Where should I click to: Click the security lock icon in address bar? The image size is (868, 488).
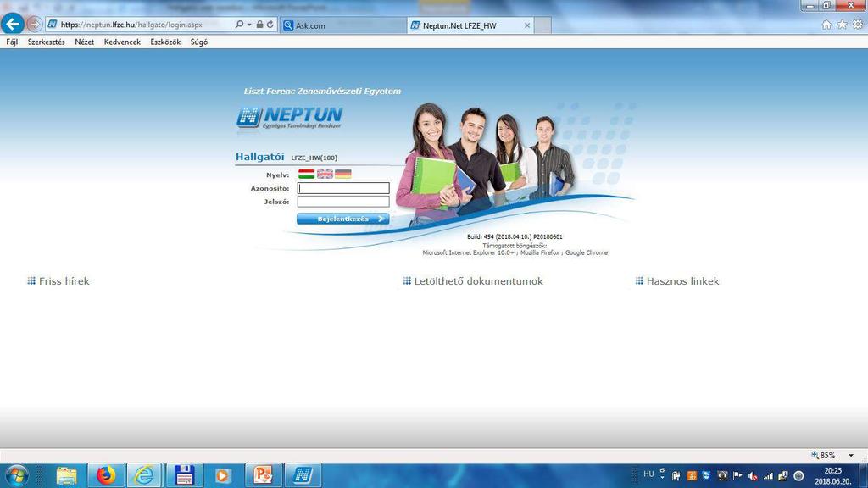(x=259, y=25)
